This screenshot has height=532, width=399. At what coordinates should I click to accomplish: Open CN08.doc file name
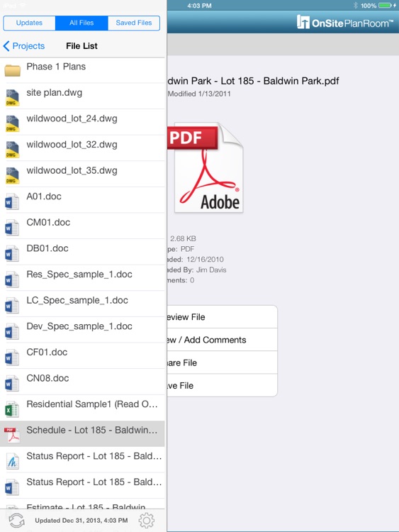click(47, 378)
